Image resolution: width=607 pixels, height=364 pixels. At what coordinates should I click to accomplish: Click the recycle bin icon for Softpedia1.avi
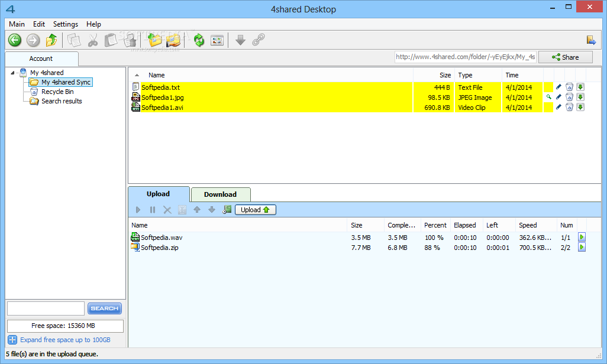569,107
